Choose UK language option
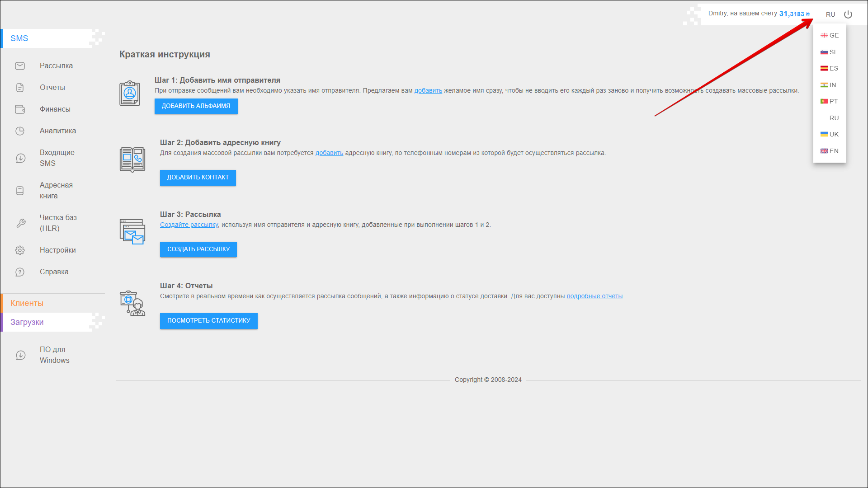 pos(830,134)
